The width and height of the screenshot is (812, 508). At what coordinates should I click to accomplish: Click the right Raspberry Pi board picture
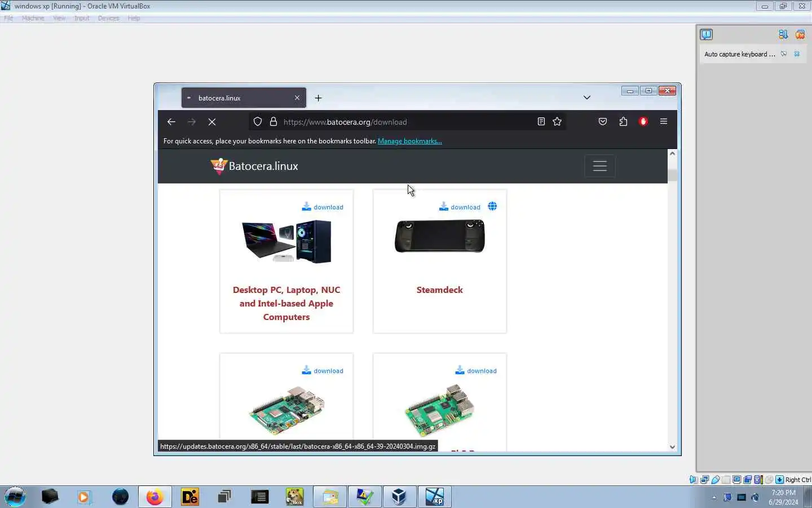click(x=440, y=410)
